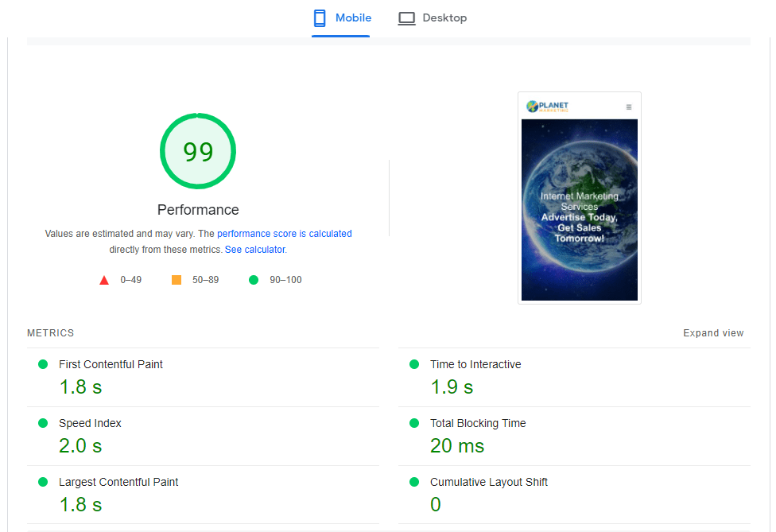The height and width of the screenshot is (532, 776).
Task: Click the 99 performance score gauge
Action: pos(198,151)
